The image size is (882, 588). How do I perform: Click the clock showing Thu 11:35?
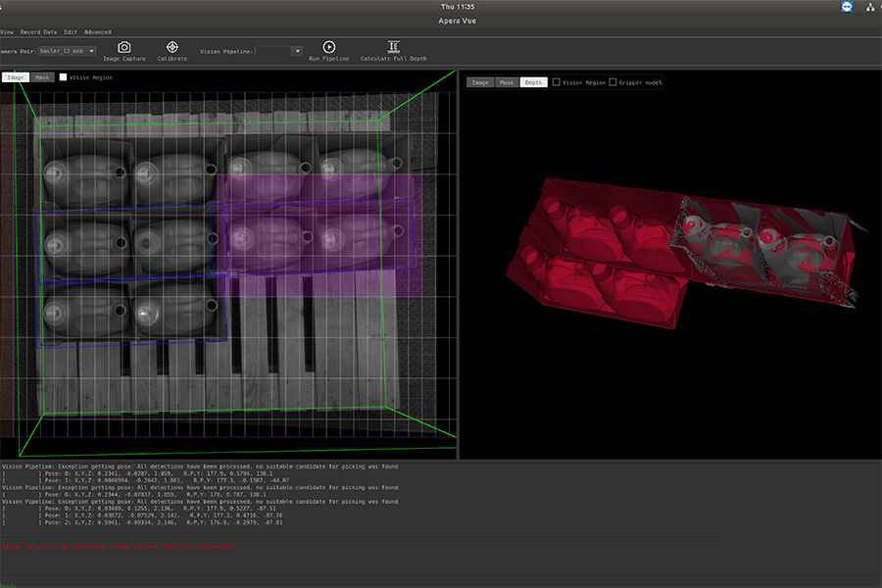[x=458, y=7]
